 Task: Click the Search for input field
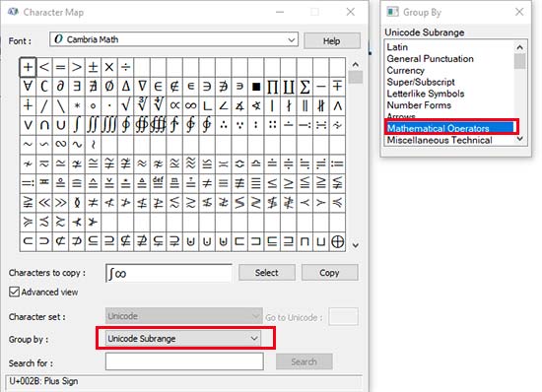point(184,361)
